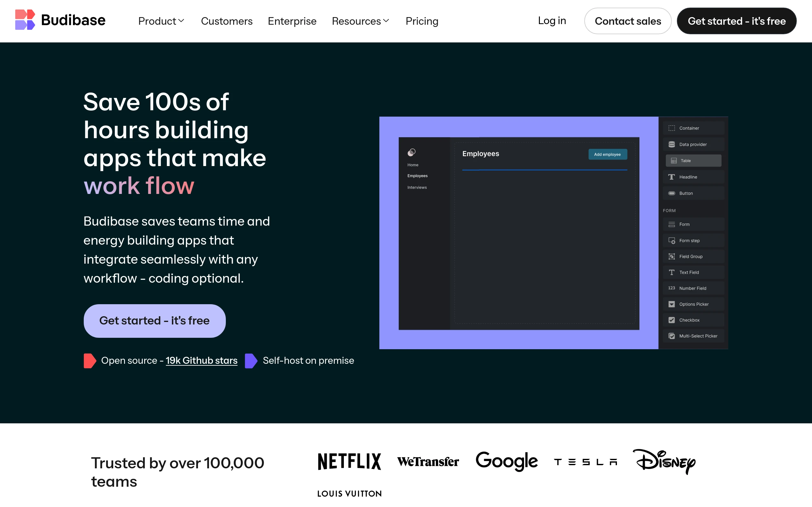Screen dimensions: 812x507
Task: Go to the Customers menu item
Action: coord(226,21)
